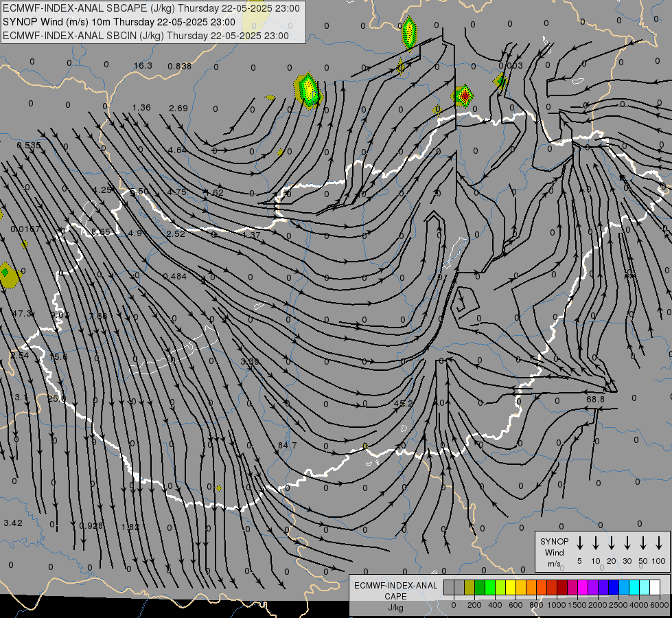Image resolution: width=672 pixels, height=618 pixels.
Task: Click the 1000 tick label in CAPE legend
Action: (556, 605)
